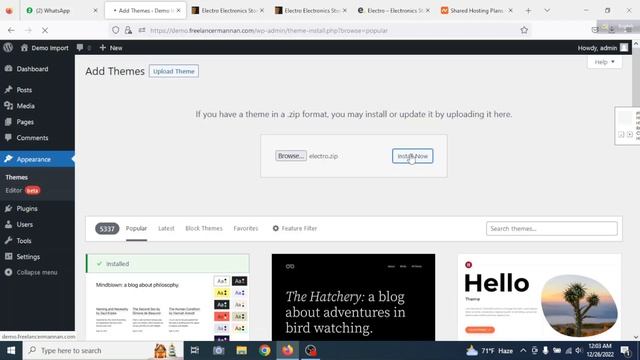Open a new browser tab with plus
This screenshot has height=360, width=640.
(x=528, y=11)
